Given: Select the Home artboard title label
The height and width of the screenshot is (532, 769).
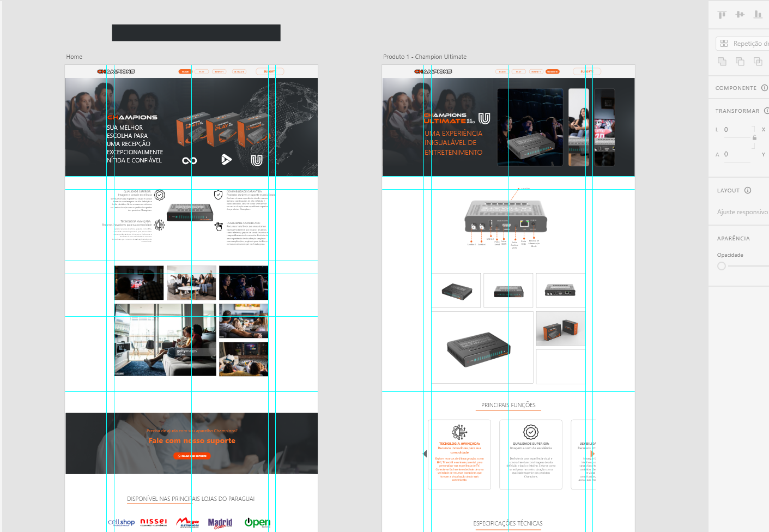Looking at the screenshot, I should tap(74, 57).
